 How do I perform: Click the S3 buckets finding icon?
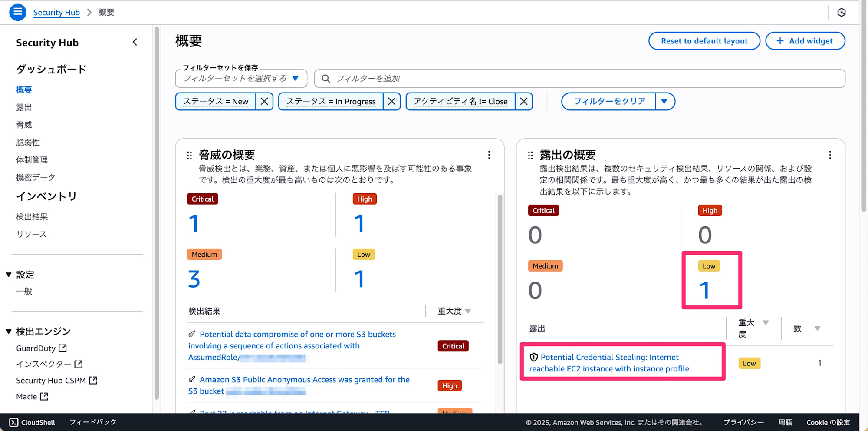(x=192, y=334)
